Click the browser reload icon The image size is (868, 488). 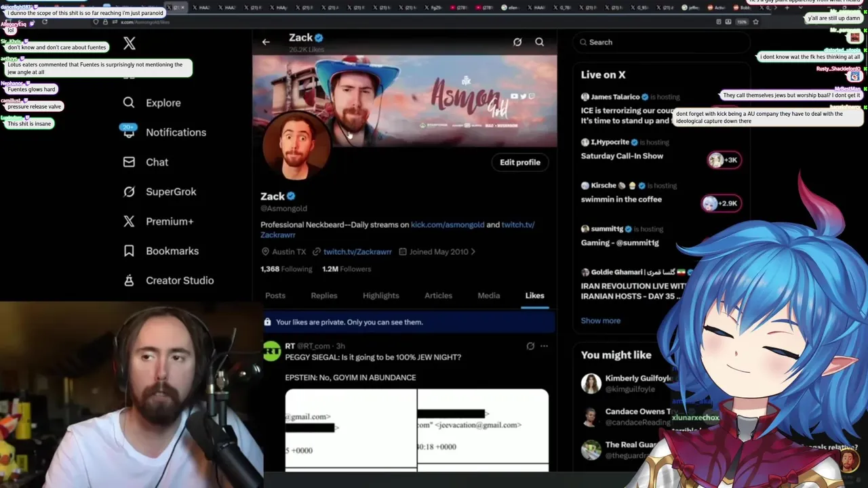coord(45,22)
